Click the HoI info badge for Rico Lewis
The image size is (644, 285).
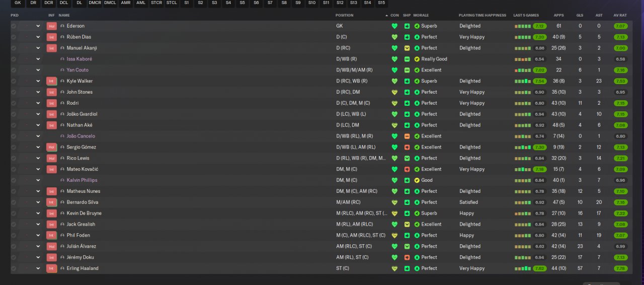51,158
